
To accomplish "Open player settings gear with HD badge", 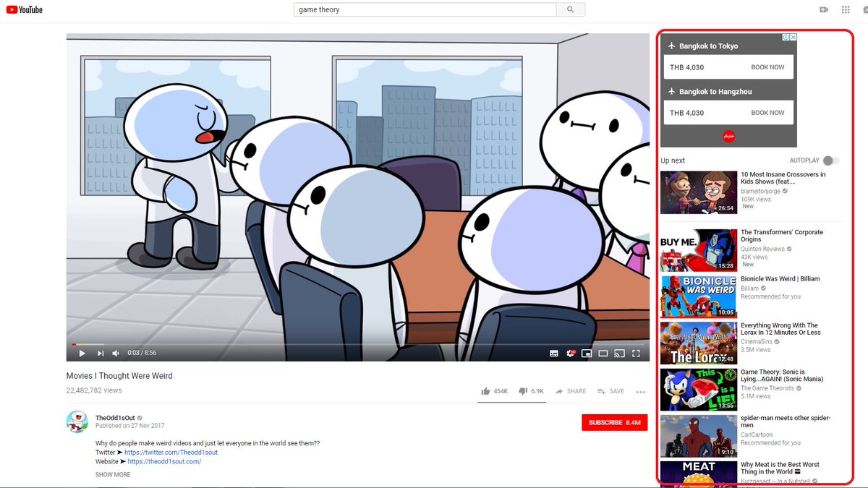I will point(571,354).
